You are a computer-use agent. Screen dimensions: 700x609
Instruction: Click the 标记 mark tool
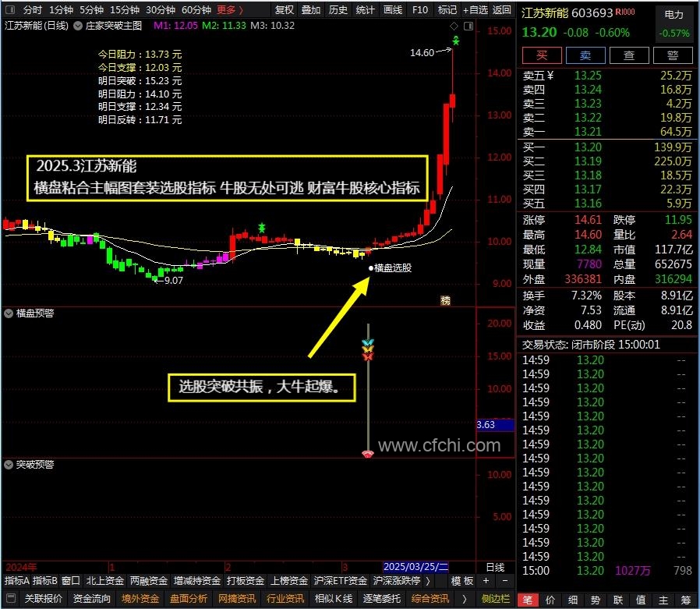[447, 10]
